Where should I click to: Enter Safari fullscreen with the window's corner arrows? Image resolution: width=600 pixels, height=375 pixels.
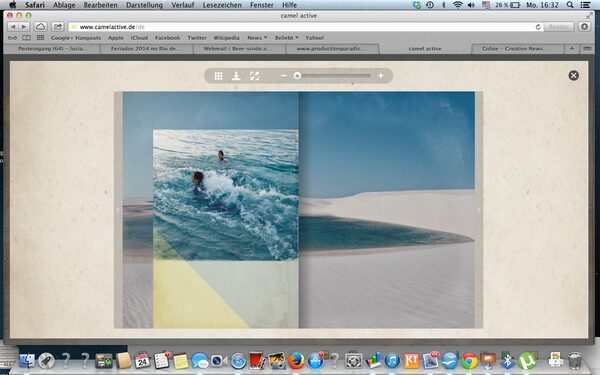589,16
